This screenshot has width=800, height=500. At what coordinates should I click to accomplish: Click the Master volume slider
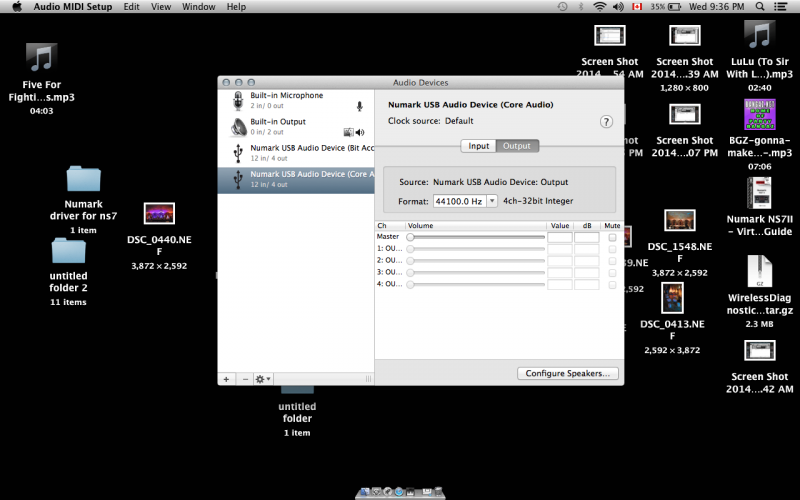[476, 237]
